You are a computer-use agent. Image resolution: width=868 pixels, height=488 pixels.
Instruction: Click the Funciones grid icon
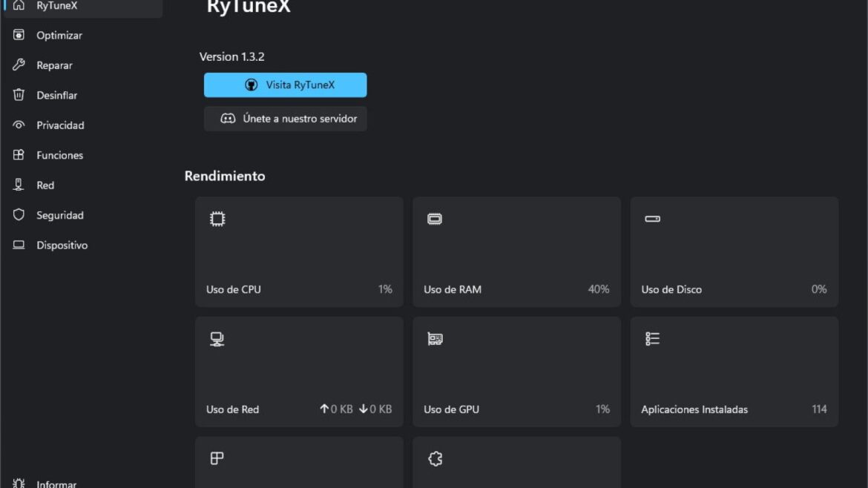[19, 154]
